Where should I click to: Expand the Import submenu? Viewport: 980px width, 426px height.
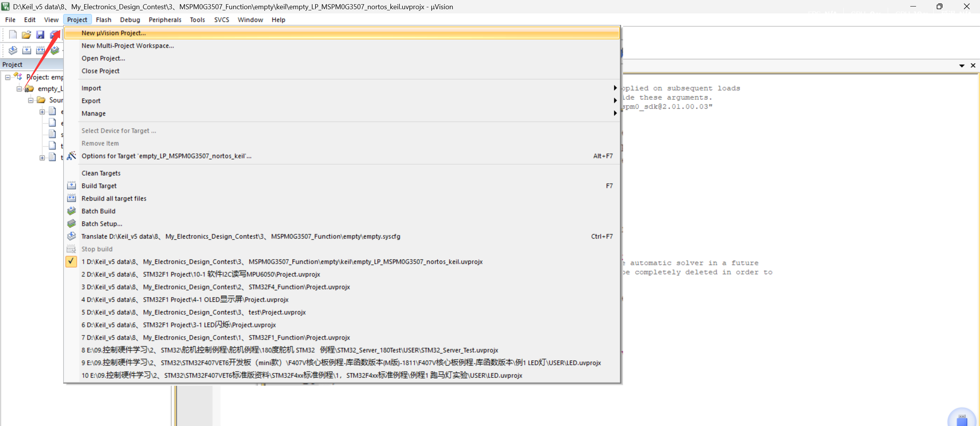point(91,88)
